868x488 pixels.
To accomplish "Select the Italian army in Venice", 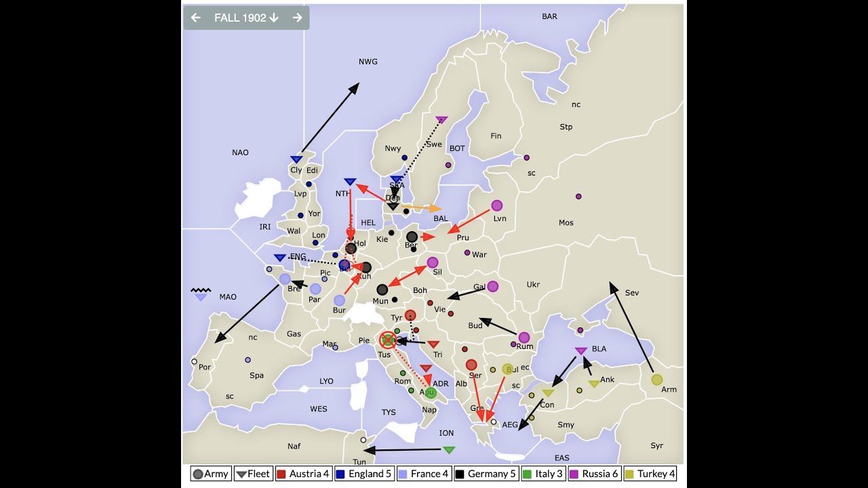I will (x=387, y=340).
